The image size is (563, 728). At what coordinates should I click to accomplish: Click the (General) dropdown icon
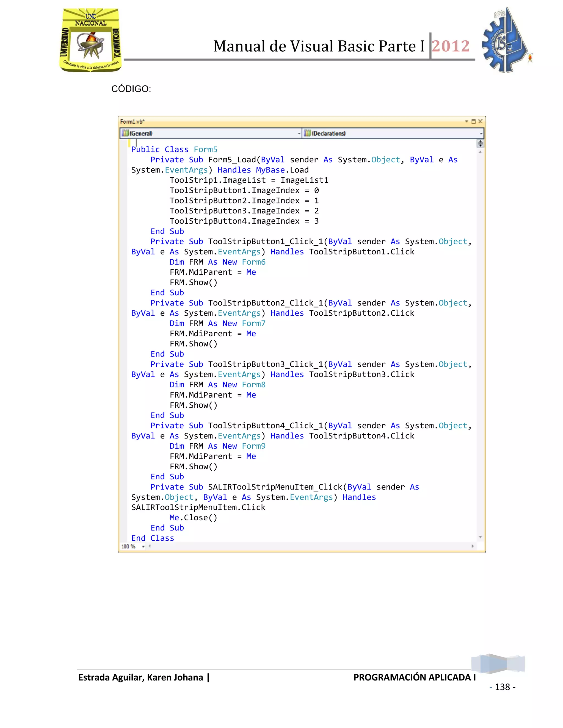(x=125, y=133)
